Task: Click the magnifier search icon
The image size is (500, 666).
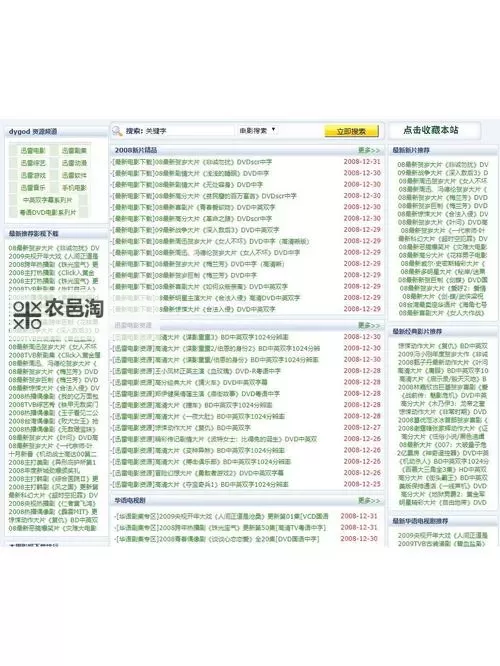Action: (117, 131)
